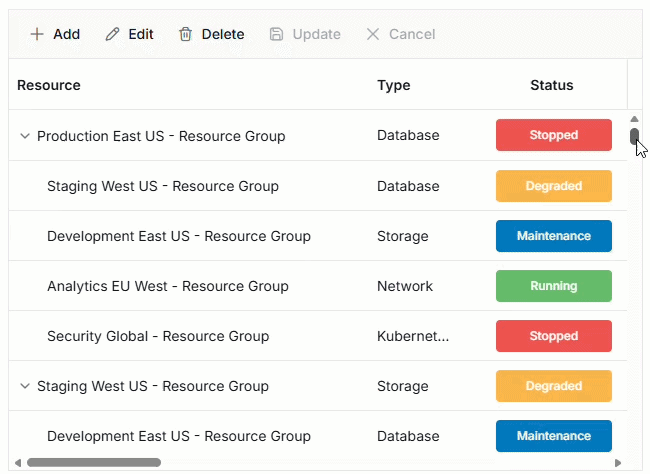Select the Security Global resource row
Viewport: 650px width, 474px height.
point(158,336)
